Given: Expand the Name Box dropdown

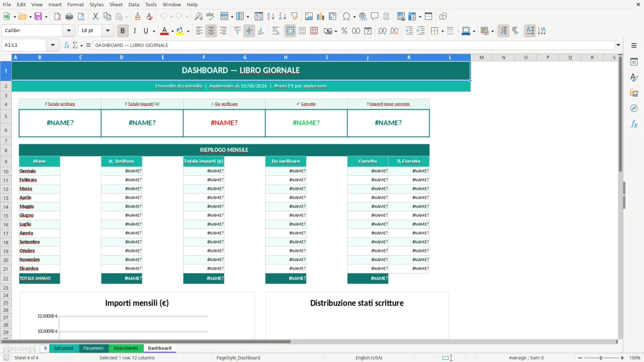Looking at the screenshot, I should [53, 45].
